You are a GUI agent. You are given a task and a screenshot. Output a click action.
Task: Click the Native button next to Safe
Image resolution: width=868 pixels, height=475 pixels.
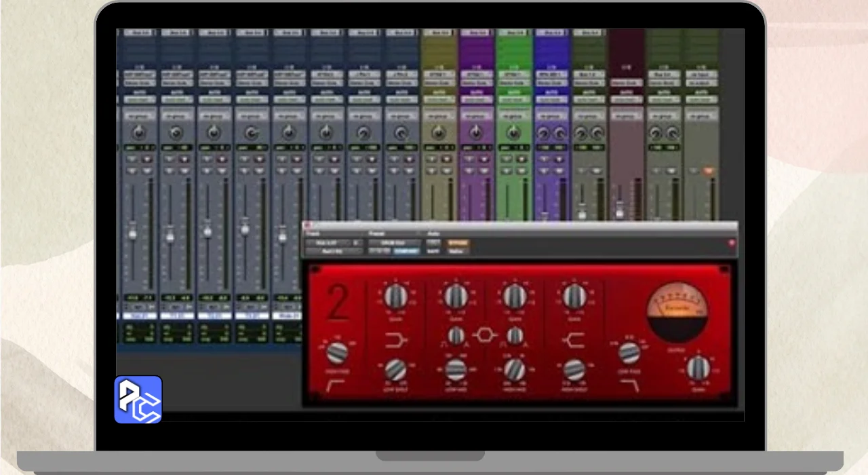click(456, 251)
